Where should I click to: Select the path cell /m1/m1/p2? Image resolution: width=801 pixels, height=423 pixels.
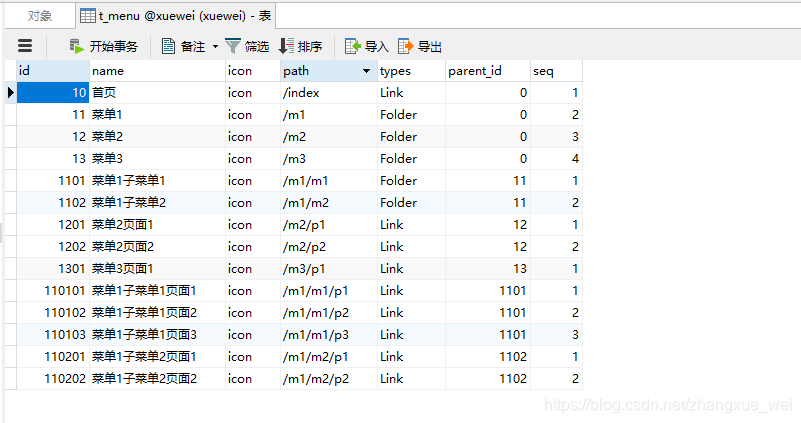[x=329, y=312]
